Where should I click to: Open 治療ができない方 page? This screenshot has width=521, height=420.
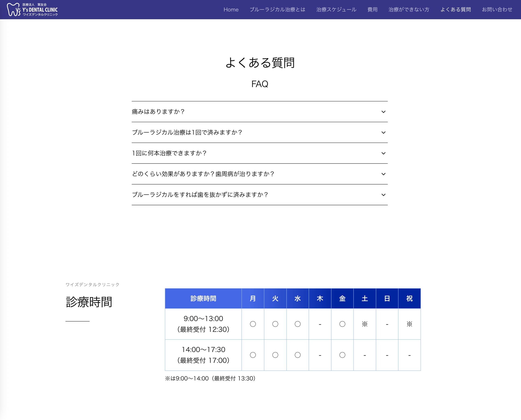(x=409, y=9)
